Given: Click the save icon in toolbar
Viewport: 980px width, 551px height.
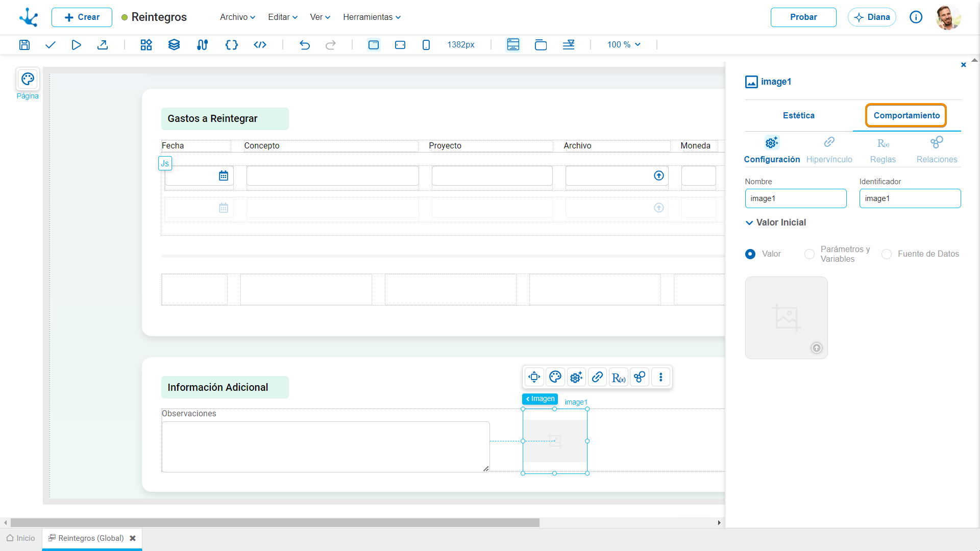Looking at the screenshot, I should 24,45.
